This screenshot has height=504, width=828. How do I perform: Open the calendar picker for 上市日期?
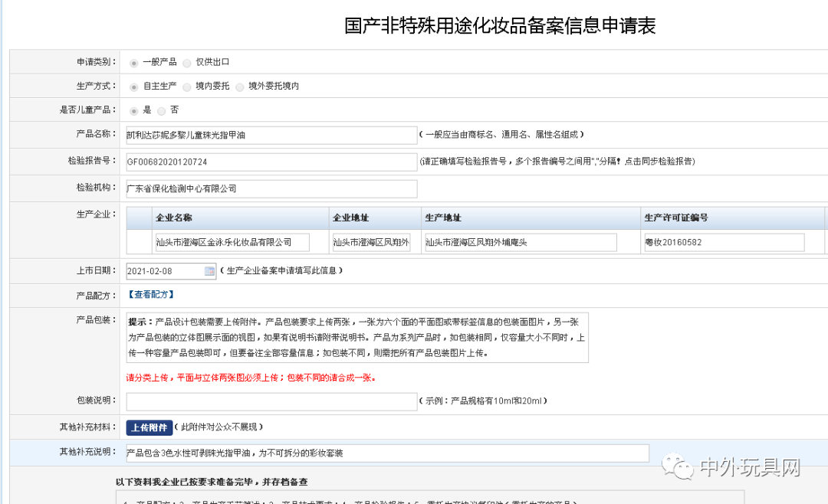(x=210, y=271)
